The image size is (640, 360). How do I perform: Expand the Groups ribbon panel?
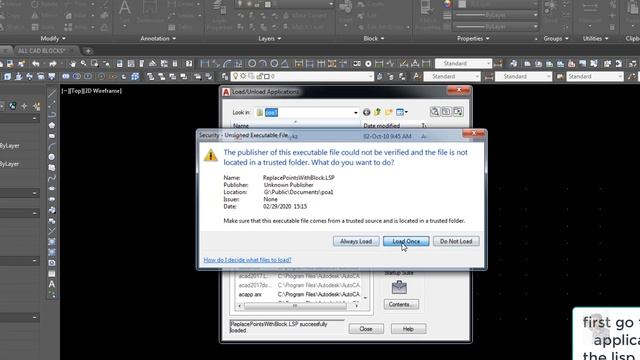(x=556, y=38)
